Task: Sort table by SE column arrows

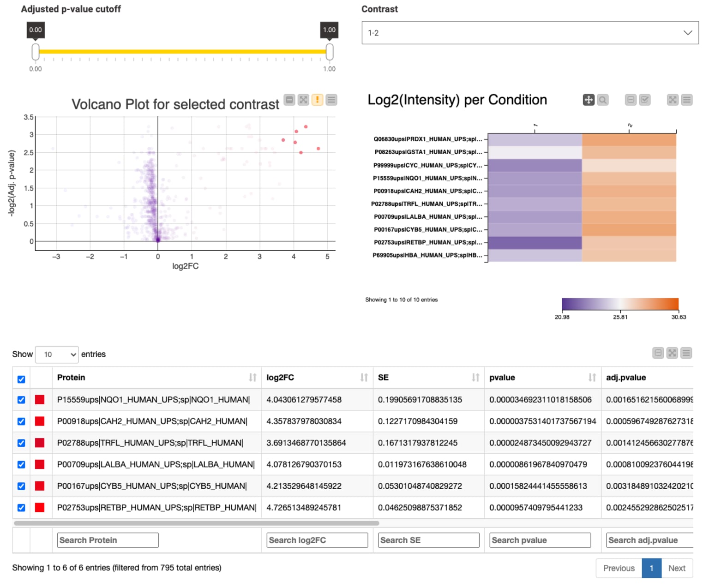Action: pos(475,378)
